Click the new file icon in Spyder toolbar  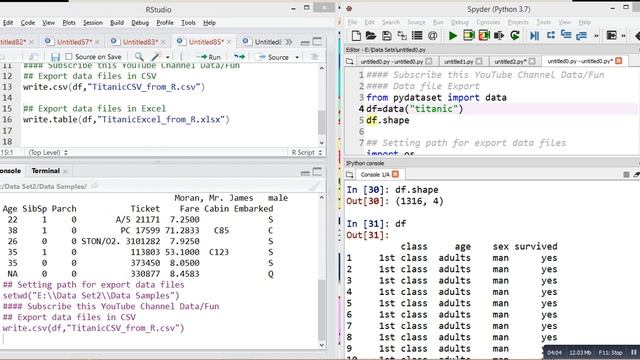pos(356,36)
